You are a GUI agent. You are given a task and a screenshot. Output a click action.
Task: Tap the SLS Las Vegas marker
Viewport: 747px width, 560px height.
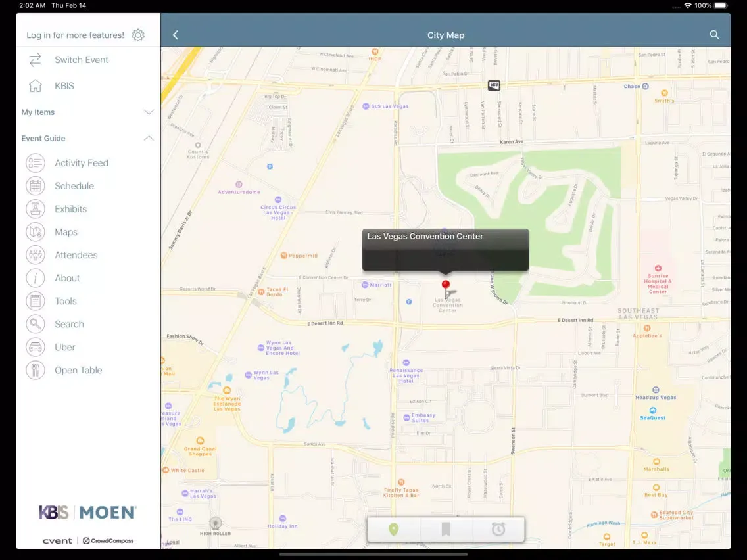(366, 106)
